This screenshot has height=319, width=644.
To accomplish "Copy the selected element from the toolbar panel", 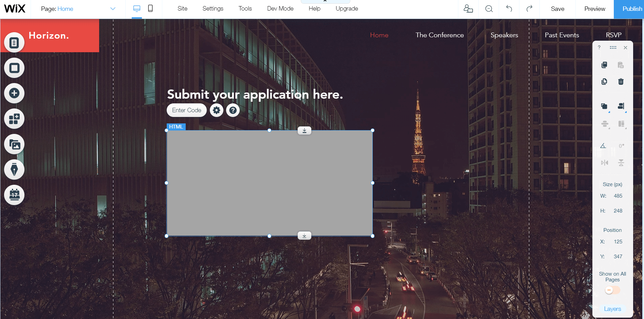I will click(604, 65).
